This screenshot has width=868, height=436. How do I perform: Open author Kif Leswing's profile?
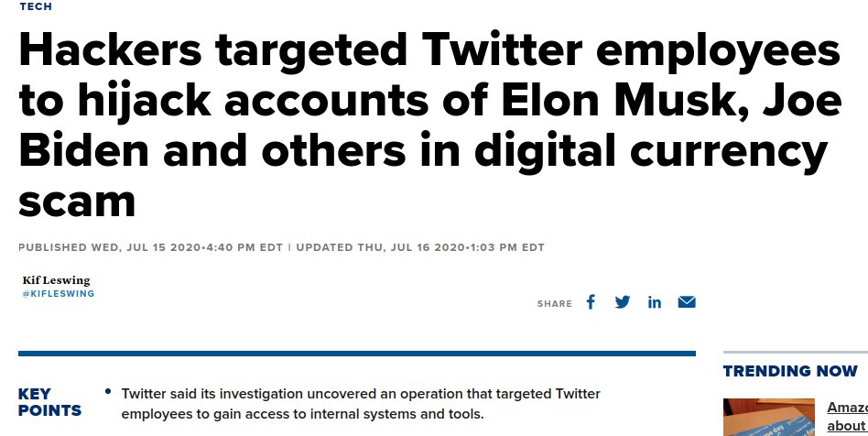click(56, 280)
